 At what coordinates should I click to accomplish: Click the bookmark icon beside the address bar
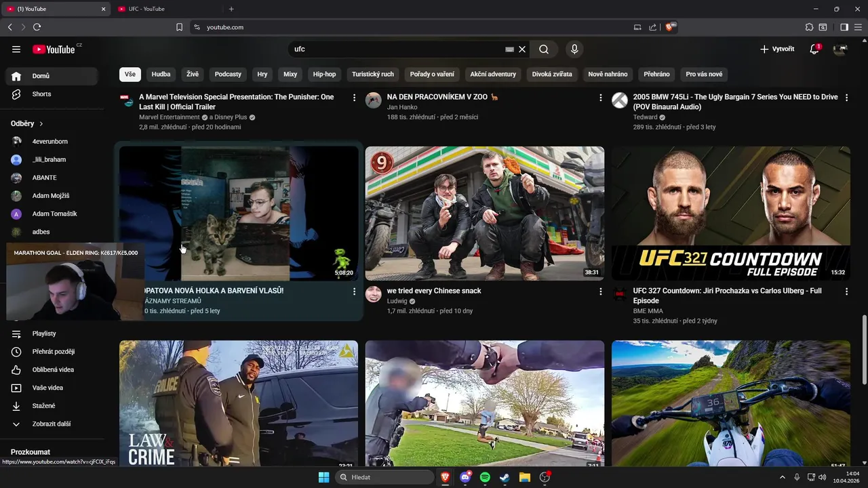179,27
